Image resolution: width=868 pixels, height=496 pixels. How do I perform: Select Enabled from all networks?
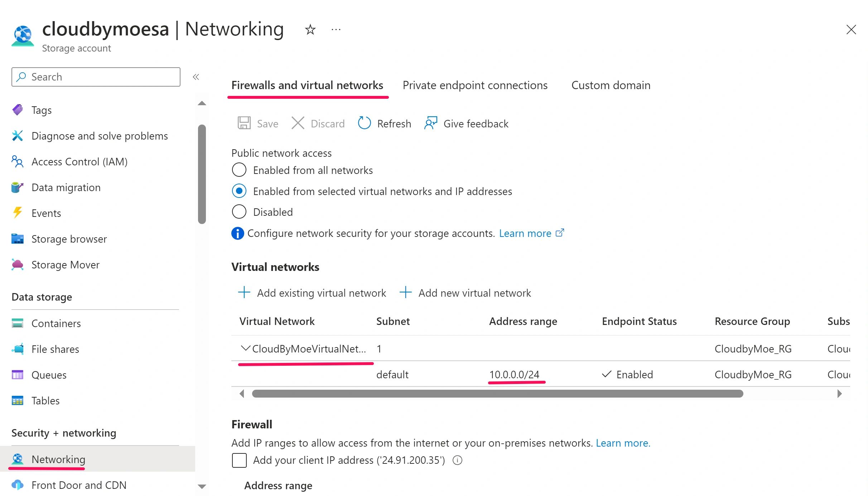239,170
